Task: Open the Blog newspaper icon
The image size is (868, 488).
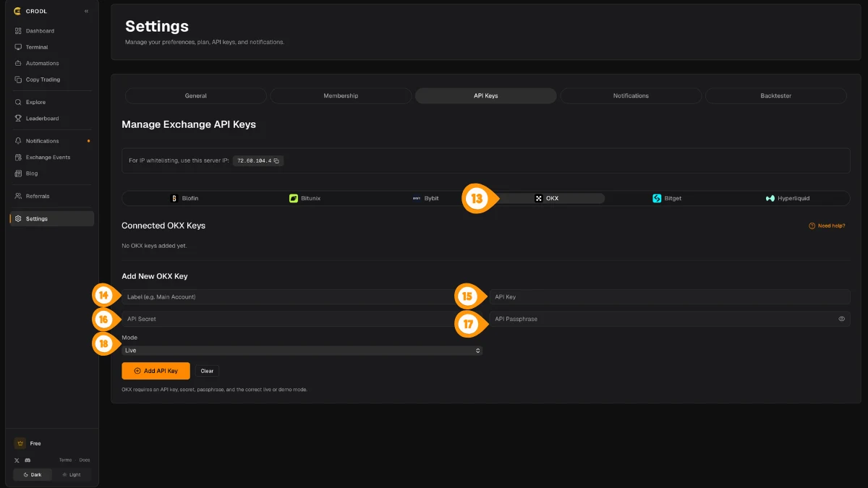Action: [x=18, y=174]
